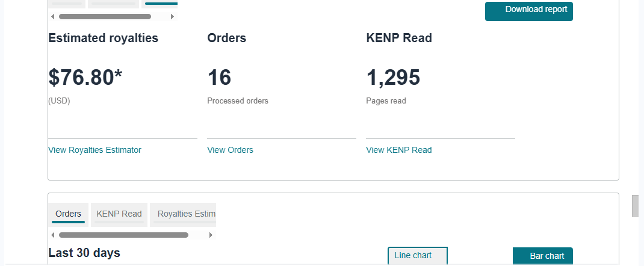Click the page vertical scrollbar thumb
The height and width of the screenshot is (266, 644).
[635, 206]
